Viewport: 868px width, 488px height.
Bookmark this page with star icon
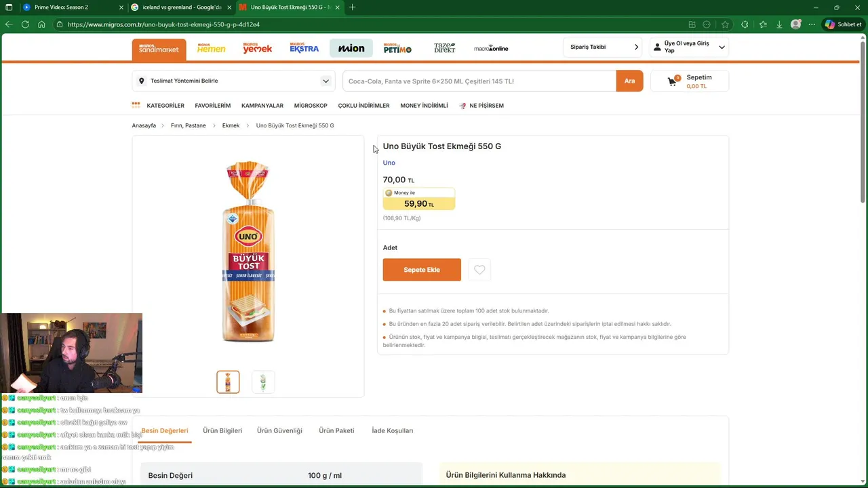point(725,24)
